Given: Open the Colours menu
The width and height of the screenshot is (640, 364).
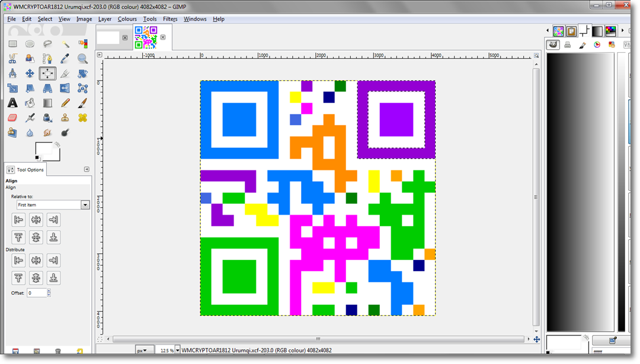Looking at the screenshot, I should [x=127, y=19].
